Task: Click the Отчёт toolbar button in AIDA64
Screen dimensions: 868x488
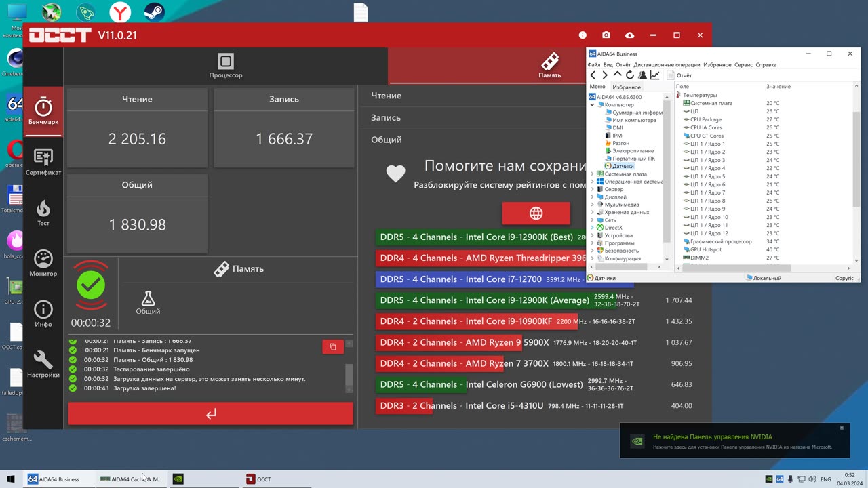Action: click(679, 75)
